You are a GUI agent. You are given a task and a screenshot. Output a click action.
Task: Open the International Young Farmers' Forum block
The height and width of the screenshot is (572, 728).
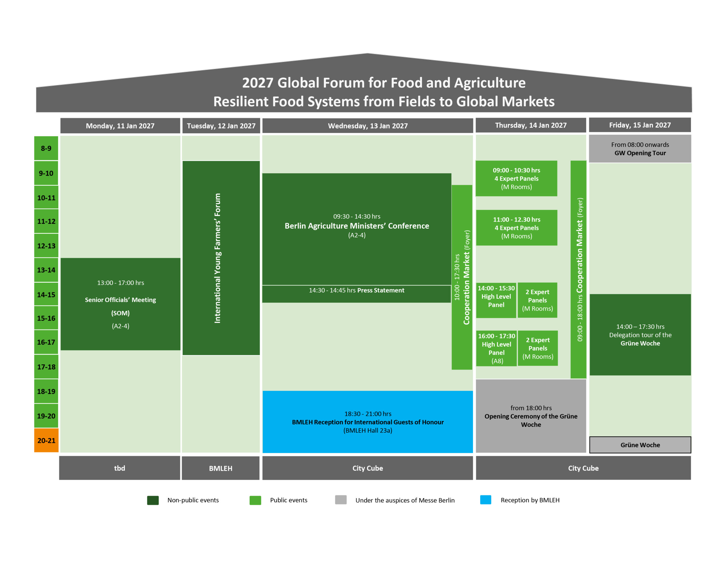click(221, 258)
